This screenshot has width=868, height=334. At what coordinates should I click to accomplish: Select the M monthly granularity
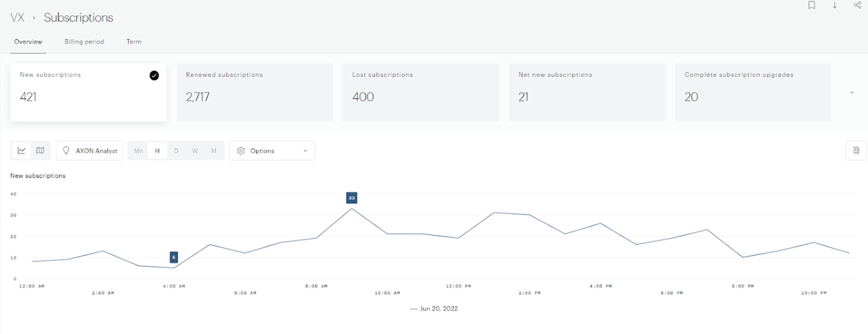214,150
